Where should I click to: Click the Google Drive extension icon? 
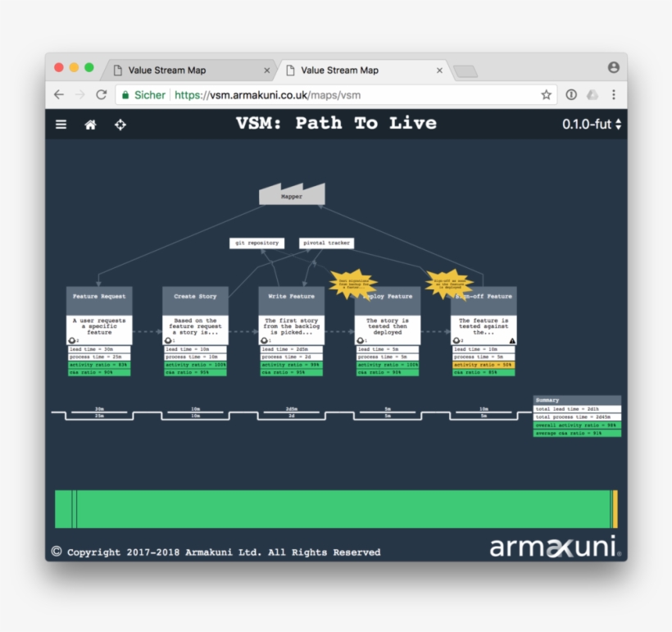tap(593, 95)
